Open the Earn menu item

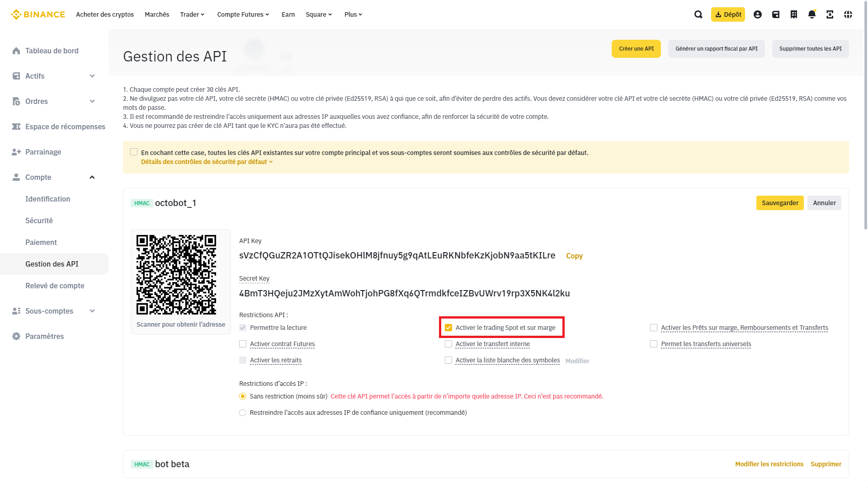[288, 14]
